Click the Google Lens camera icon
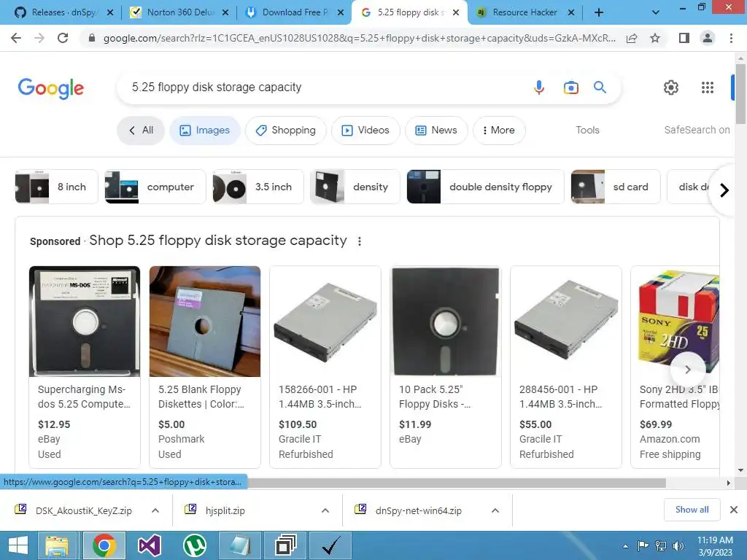Viewport: 747px width, 560px height. pyautogui.click(x=570, y=87)
